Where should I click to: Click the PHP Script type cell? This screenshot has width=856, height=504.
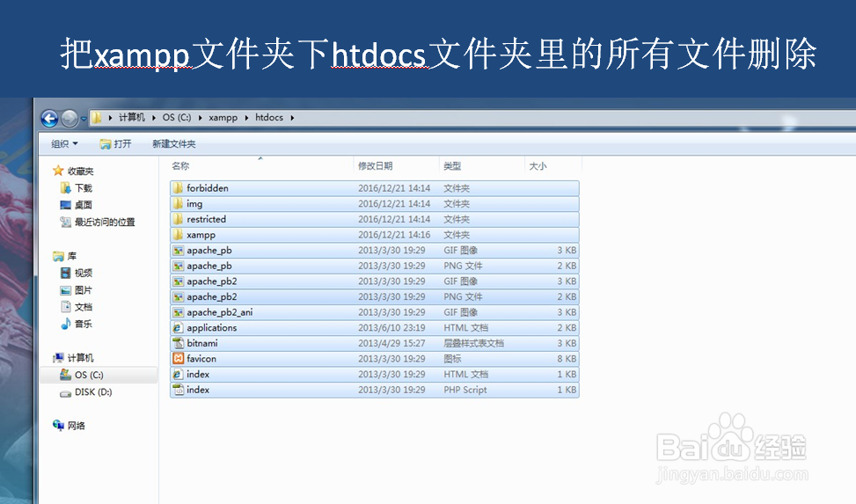coord(465,390)
